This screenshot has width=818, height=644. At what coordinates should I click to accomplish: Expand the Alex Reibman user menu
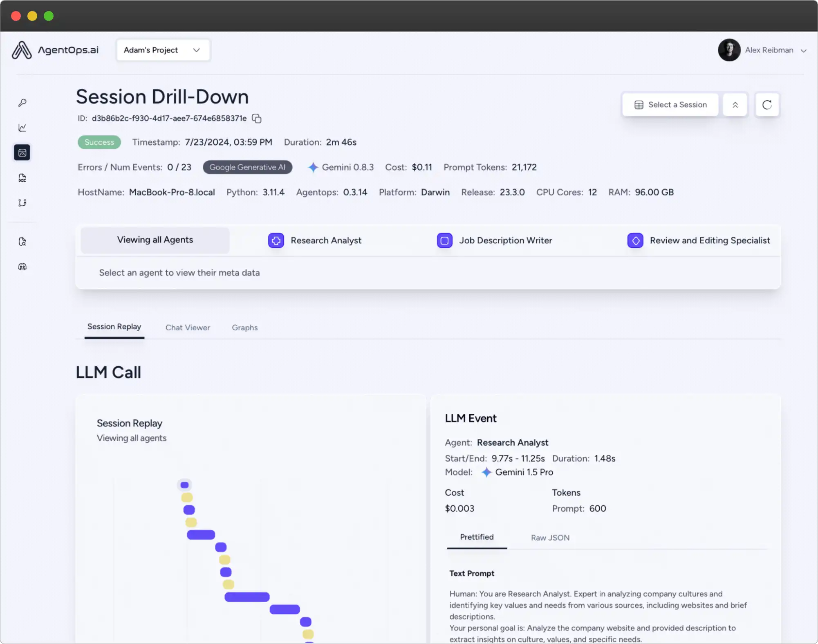coord(763,50)
